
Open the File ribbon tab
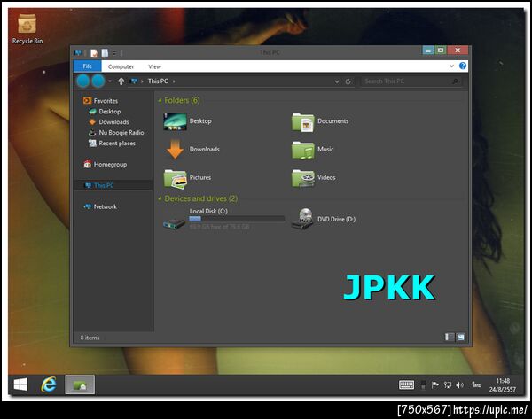[x=87, y=66]
